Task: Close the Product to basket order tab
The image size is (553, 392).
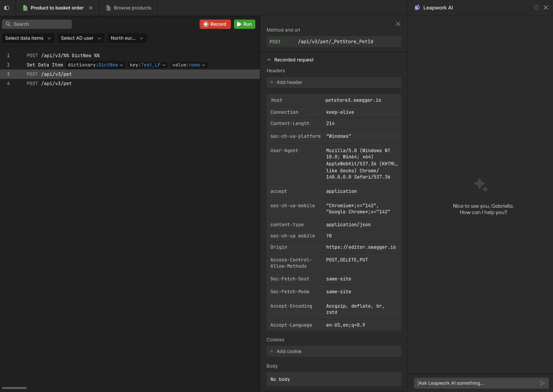Action: pyautogui.click(x=91, y=8)
